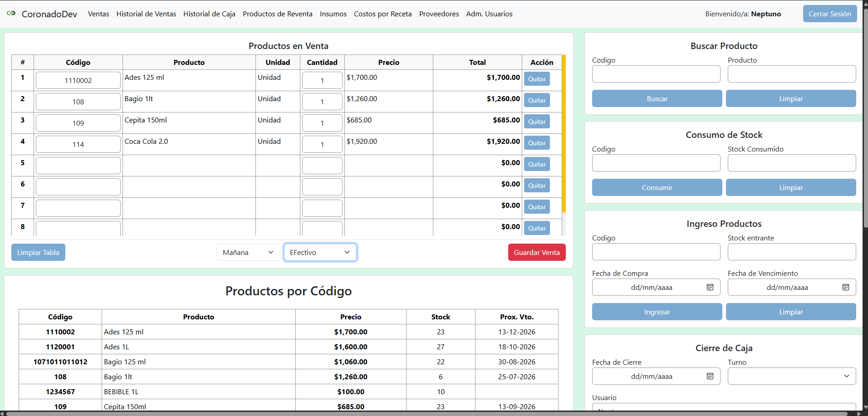Click Quitar for Bagio 1lt row
Screen dimensions: 868x416
pyautogui.click(x=537, y=100)
